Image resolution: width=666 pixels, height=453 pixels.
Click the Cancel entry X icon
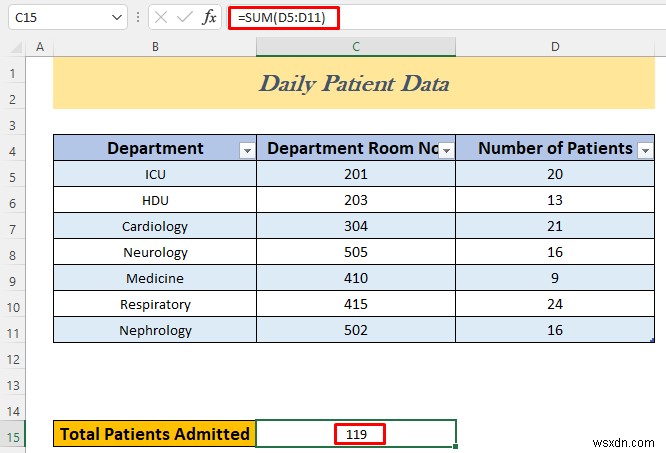point(161,18)
